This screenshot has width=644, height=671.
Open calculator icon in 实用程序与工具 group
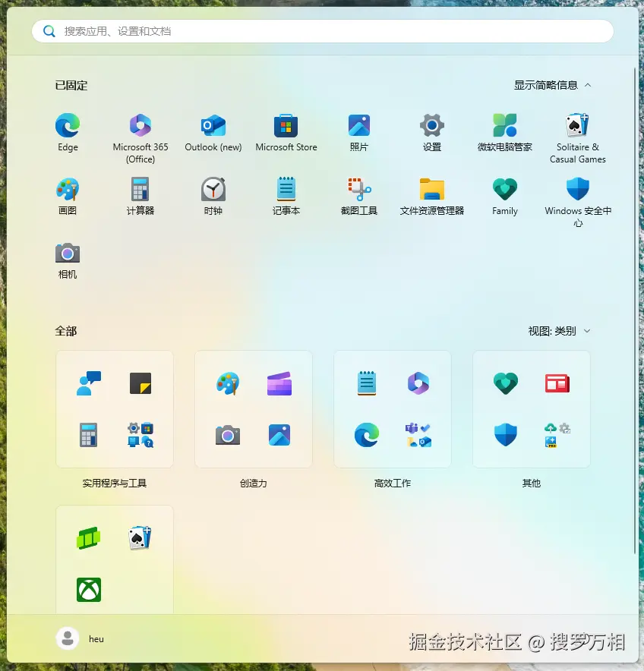pyautogui.click(x=89, y=435)
